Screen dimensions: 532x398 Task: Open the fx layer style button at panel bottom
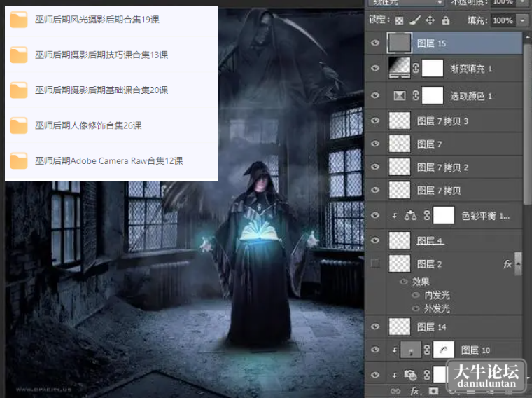(414, 391)
